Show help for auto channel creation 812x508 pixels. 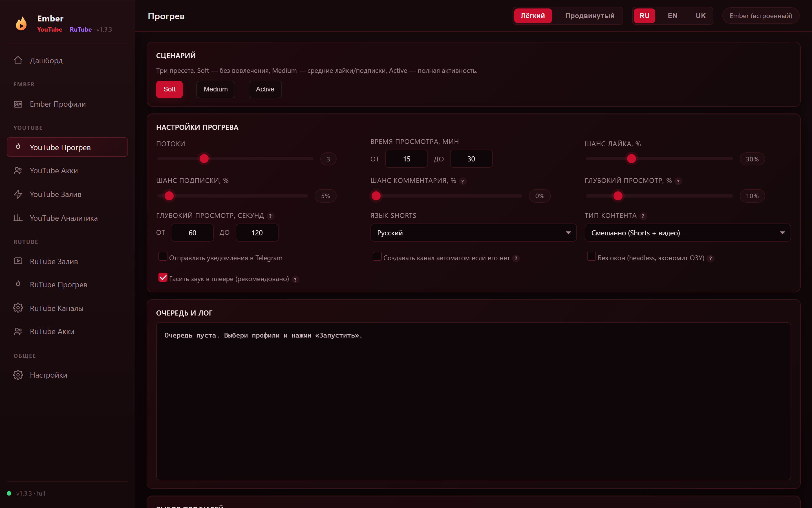(516, 258)
